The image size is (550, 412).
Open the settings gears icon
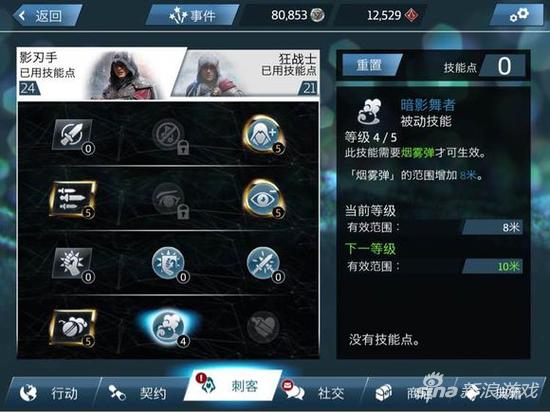pos(518,15)
